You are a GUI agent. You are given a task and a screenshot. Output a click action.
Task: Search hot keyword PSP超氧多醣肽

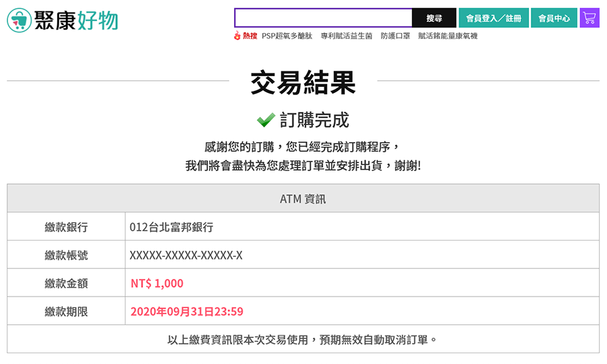(x=287, y=36)
